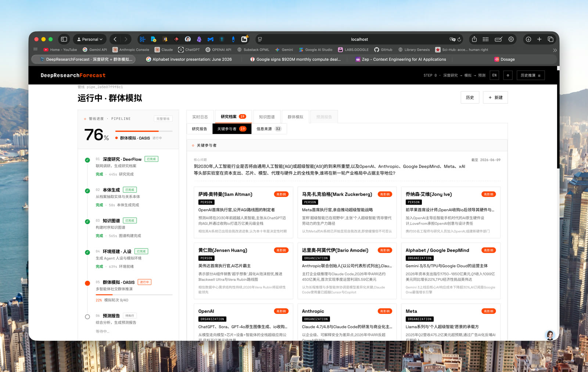Open the Alphabet / Google DeepMind card
Screen dimensions: 588x372
click(x=451, y=271)
